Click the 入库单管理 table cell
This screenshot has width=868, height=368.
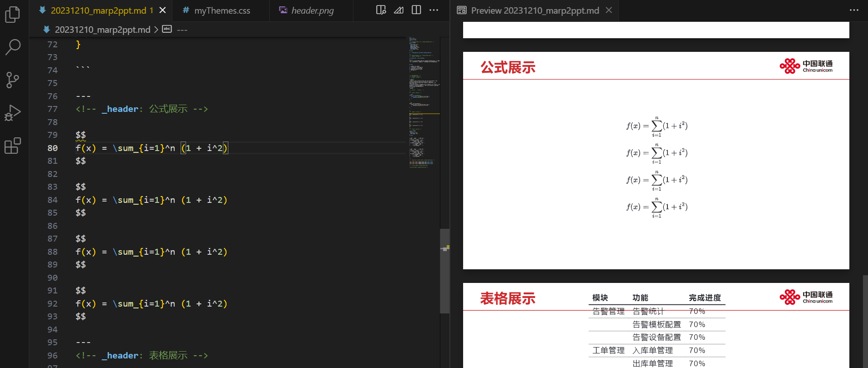[652, 350]
